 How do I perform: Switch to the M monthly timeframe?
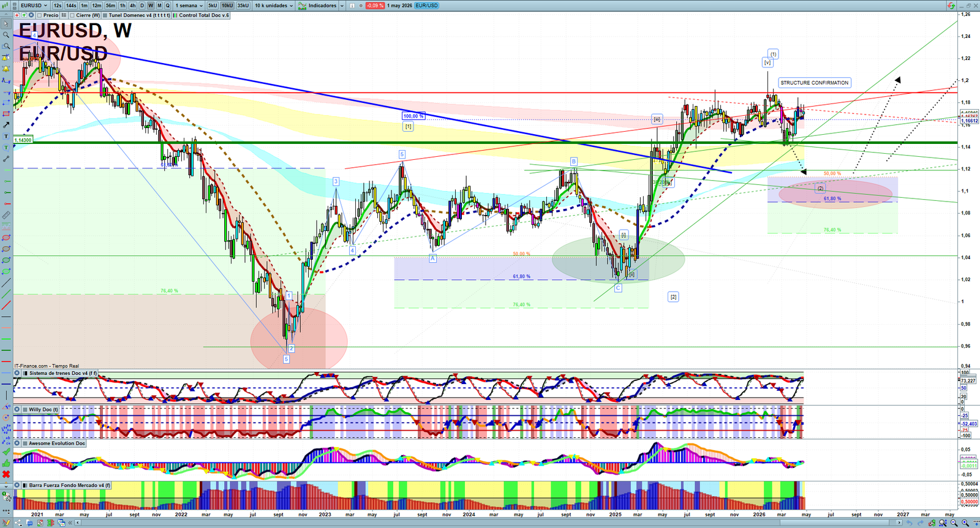[x=159, y=6]
